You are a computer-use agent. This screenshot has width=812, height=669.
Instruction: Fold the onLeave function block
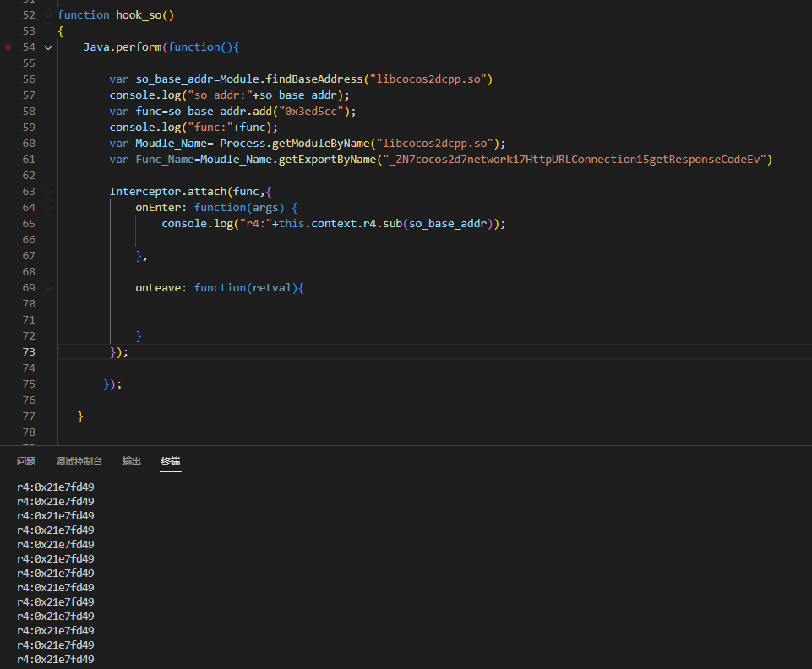coord(48,288)
